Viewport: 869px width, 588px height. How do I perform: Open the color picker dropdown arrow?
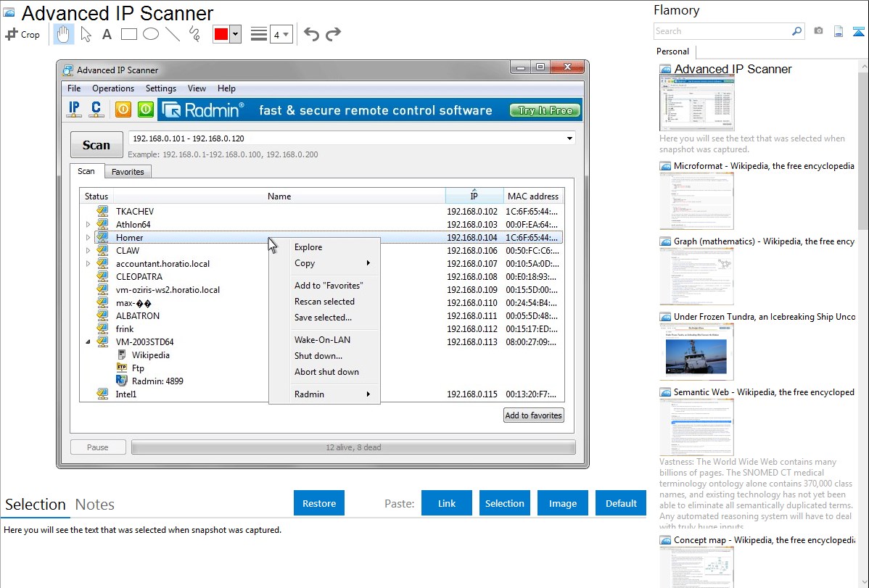(236, 34)
